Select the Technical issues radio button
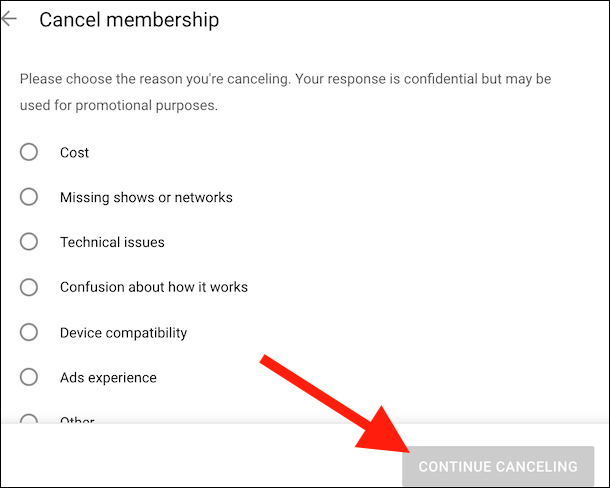 coord(29,242)
